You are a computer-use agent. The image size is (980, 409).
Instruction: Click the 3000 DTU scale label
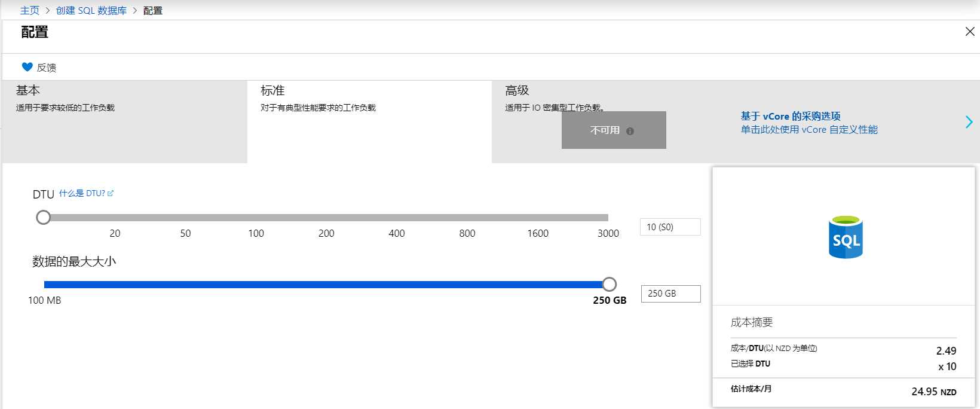608,233
